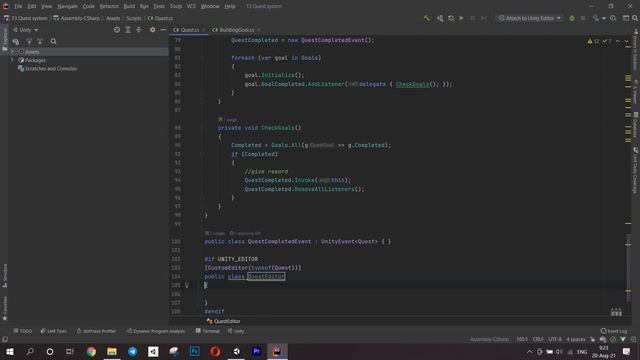The height and width of the screenshot is (360, 640).
Task: Open Unity from the taskbar
Action: click(236, 351)
